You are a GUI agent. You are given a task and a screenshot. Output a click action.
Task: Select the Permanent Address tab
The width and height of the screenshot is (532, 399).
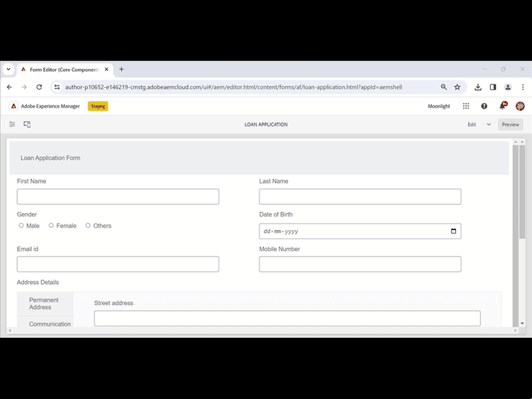tap(45, 304)
